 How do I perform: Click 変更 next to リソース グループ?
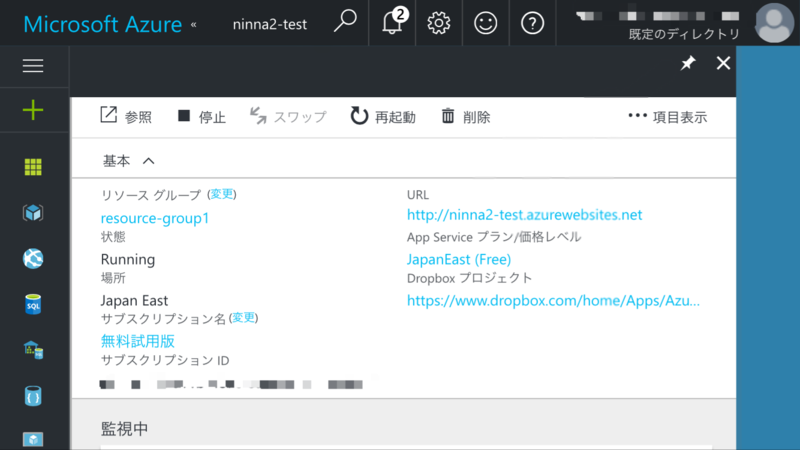(222, 194)
